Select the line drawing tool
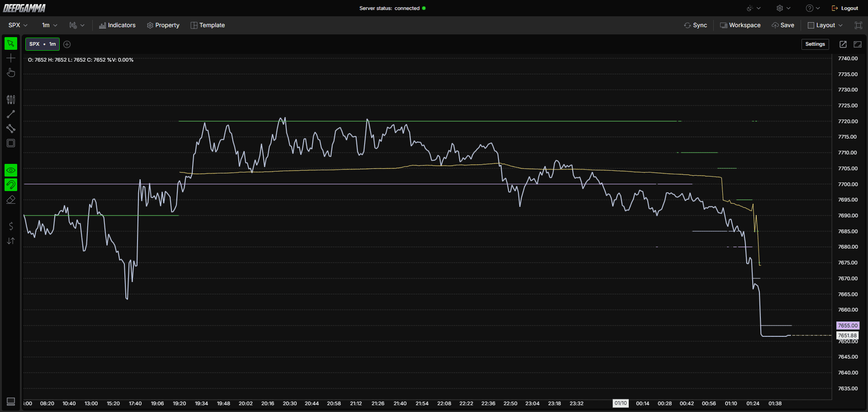 (11, 114)
